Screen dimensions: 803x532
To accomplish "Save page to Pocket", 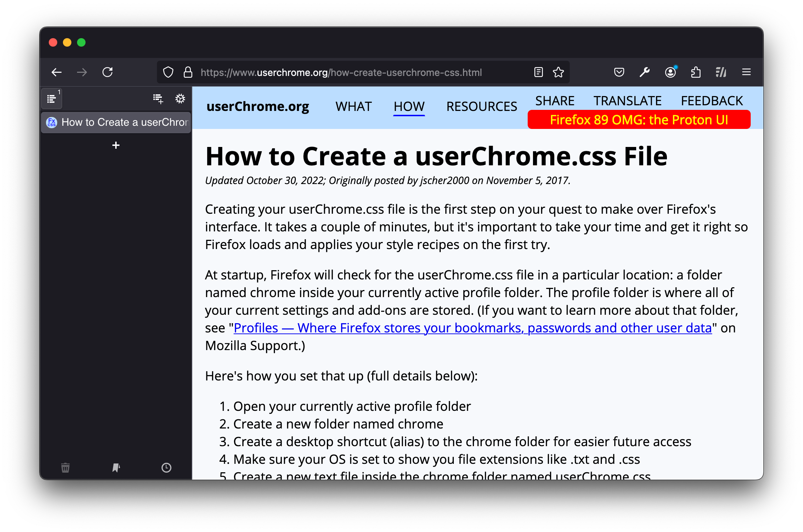I will click(x=619, y=72).
